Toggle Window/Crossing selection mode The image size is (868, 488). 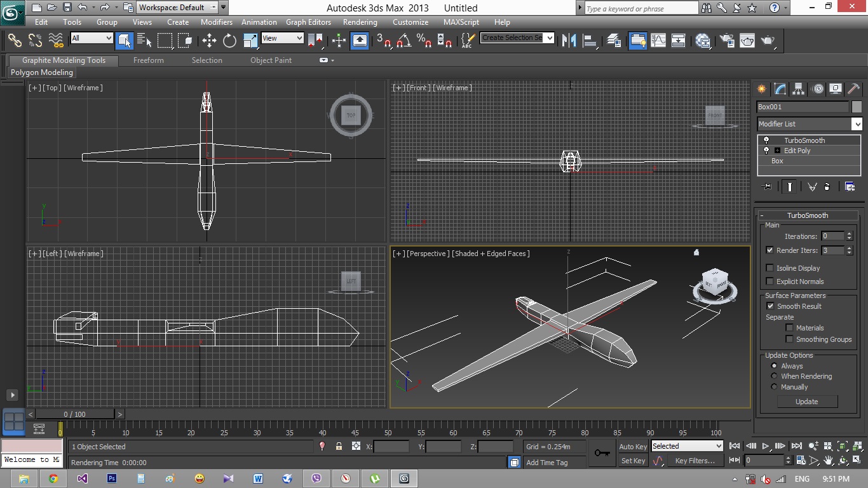pos(185,40)
